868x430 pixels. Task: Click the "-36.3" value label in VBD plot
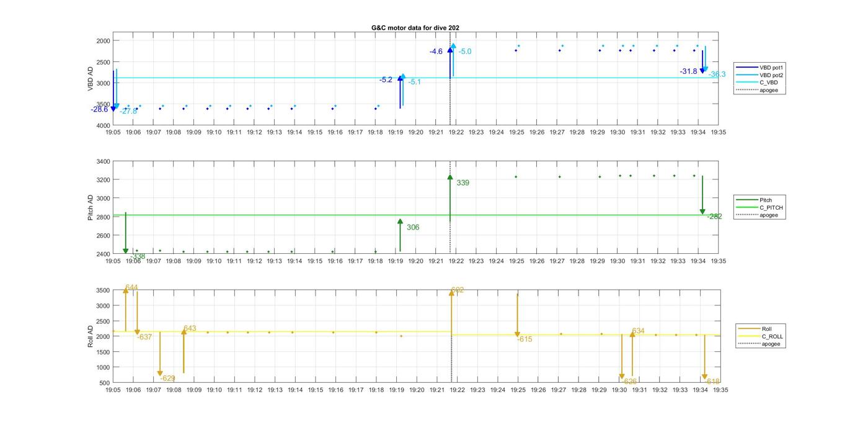click(x=717, y=74)
